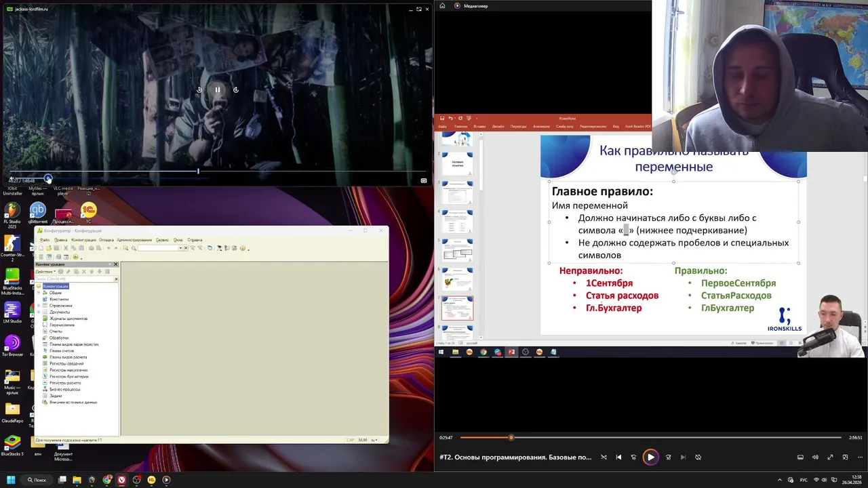Select Бизнес-процессы in configuration tree
Screen dimensions: 868x488
point(65,389)
